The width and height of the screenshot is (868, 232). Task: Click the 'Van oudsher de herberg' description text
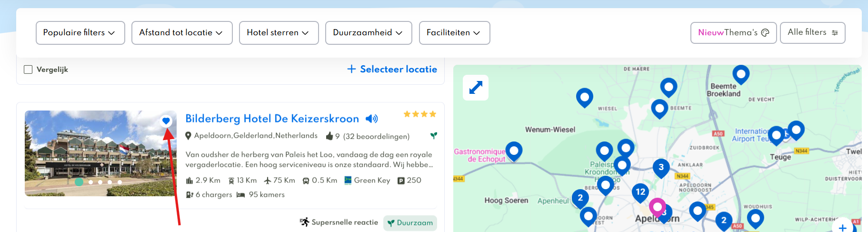(x=309, y=160)
